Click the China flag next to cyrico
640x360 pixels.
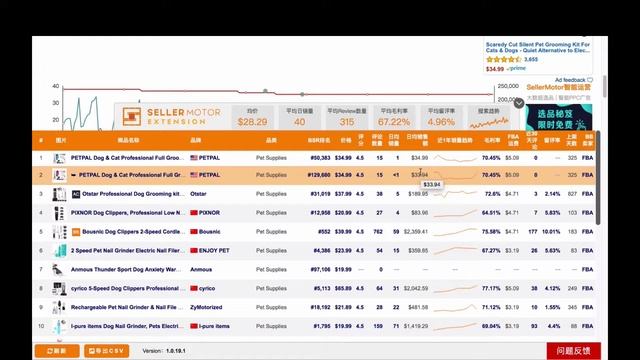tap(194, 289)
